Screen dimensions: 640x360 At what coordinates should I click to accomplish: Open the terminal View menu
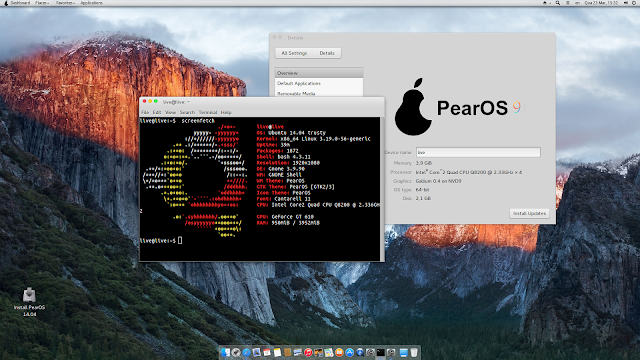pyautogui.click(x=170, y=112)
